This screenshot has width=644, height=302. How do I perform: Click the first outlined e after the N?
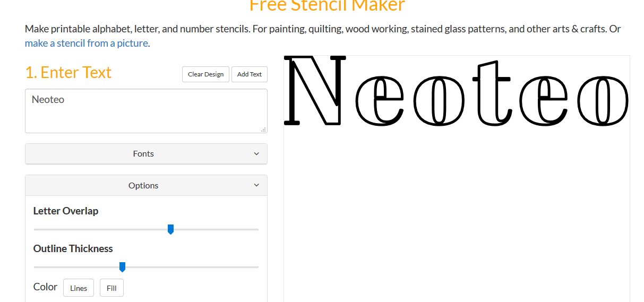[x=380, y=101]
